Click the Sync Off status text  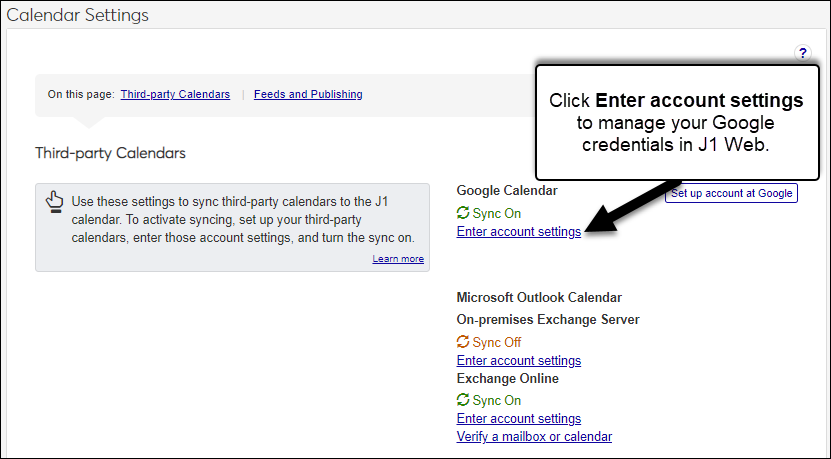(x=497, y=342)
